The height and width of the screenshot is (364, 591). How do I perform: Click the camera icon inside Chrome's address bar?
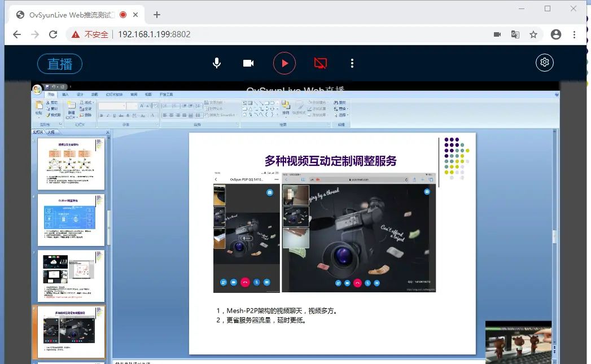[x=497, y=34]
